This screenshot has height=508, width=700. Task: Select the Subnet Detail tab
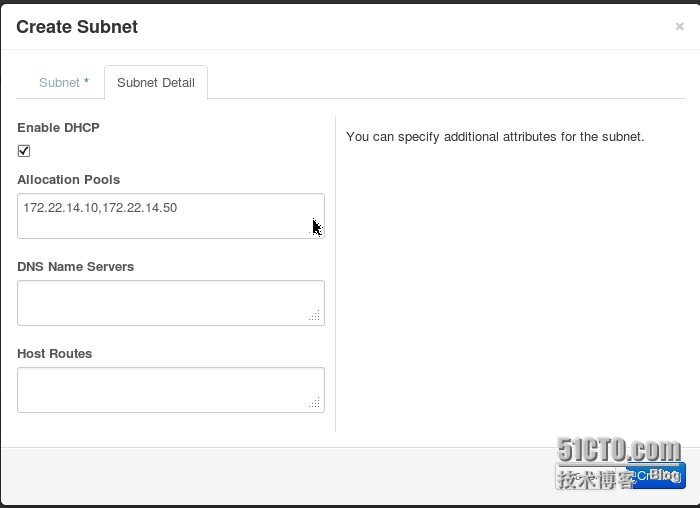coord(156,83)
